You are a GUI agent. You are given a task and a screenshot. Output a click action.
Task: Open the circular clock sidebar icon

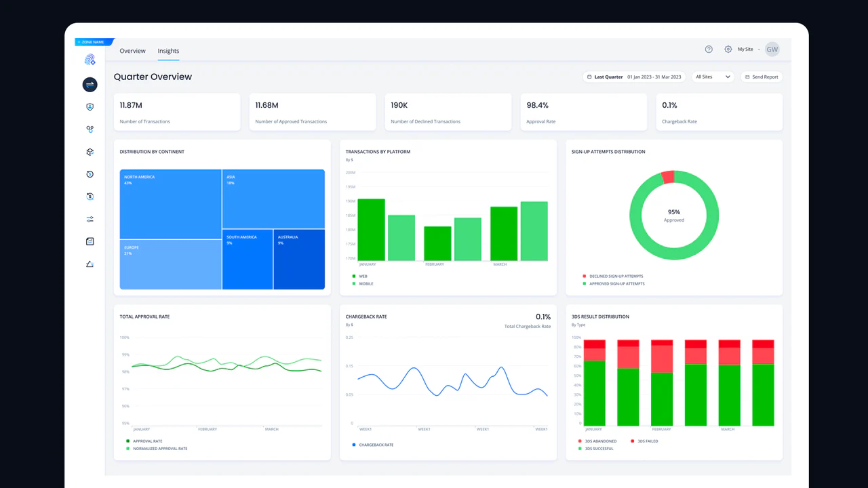point(90,174)
